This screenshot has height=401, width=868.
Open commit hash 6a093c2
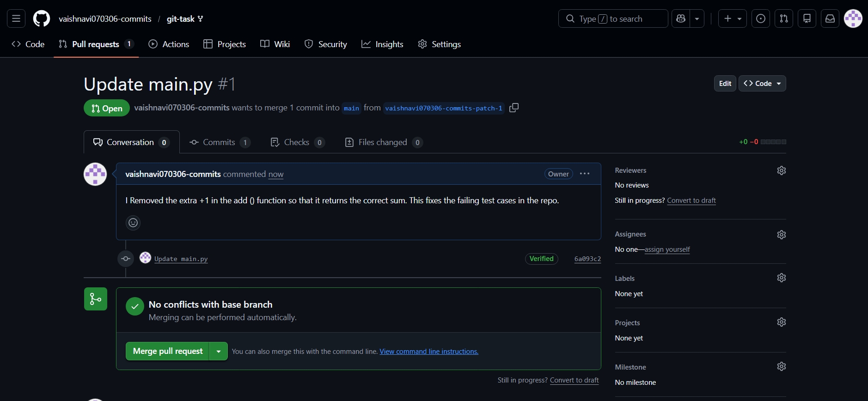[587, 259]
